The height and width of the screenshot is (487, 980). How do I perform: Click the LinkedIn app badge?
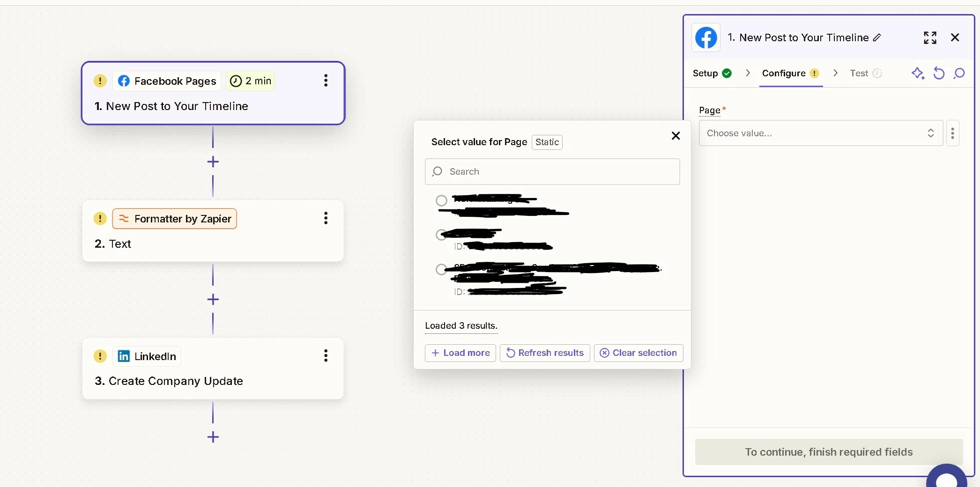[x=147, y=356]
